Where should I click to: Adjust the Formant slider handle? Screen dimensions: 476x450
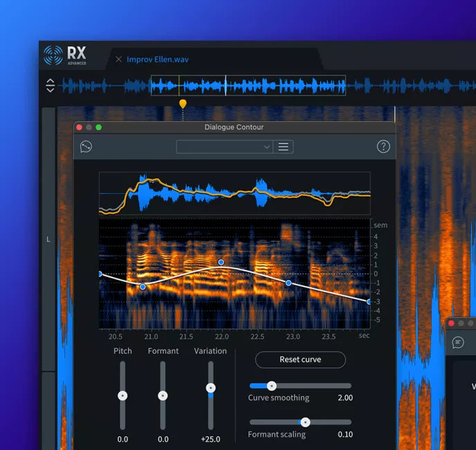point(163,395)
